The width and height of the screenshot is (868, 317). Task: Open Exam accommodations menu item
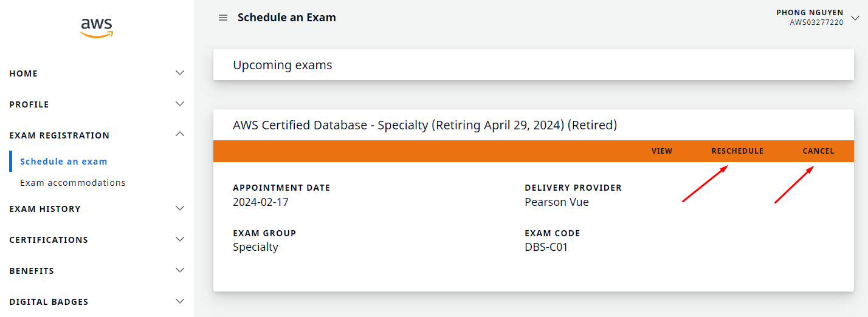point(73,183)
